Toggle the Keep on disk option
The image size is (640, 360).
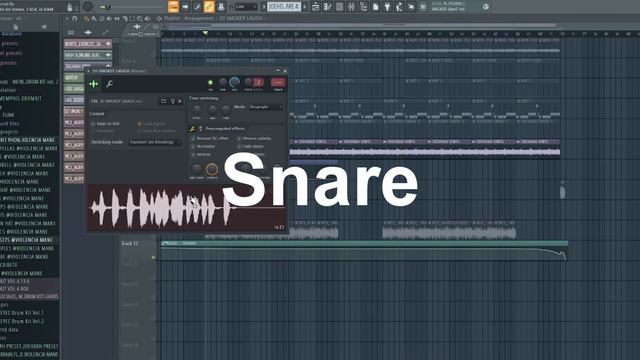[93, 123]
